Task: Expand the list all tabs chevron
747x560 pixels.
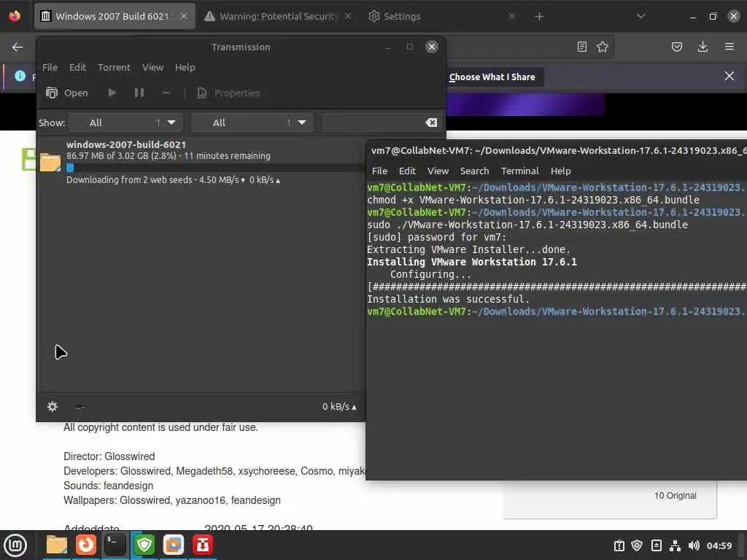Action: 641,16
